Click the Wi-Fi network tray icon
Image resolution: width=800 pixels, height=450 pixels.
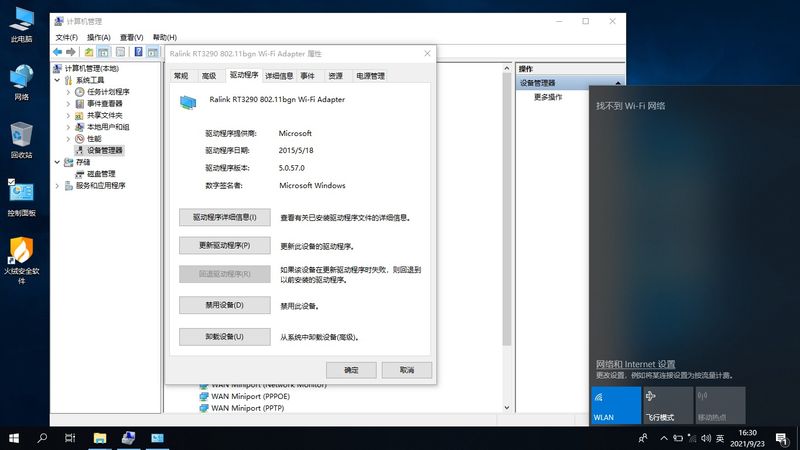pyautogui.click(x=692, y=438)
